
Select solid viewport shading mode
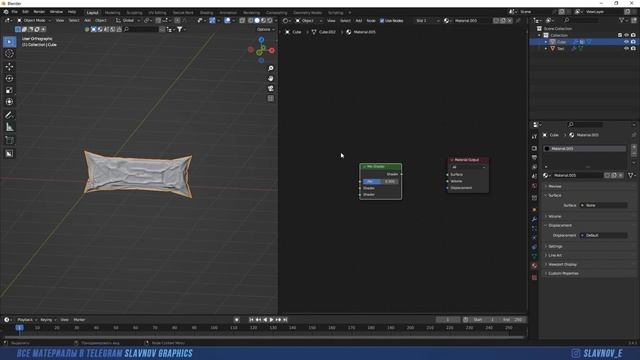[x=257, y=20]
